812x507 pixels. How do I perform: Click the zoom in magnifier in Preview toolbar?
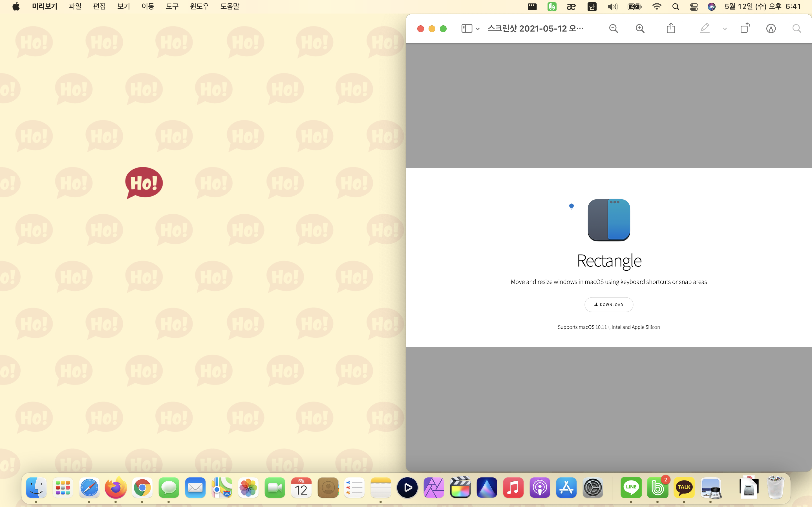[640, 28]
